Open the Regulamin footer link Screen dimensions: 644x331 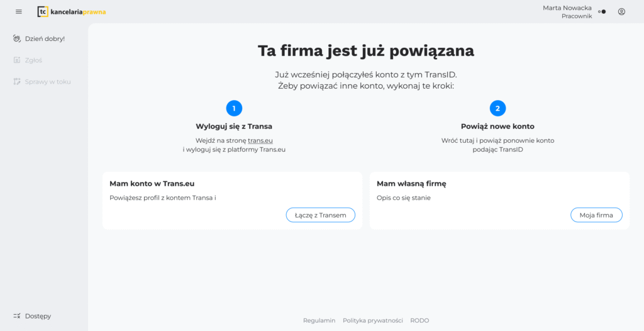pyautogui.click(x=319, y=320)
